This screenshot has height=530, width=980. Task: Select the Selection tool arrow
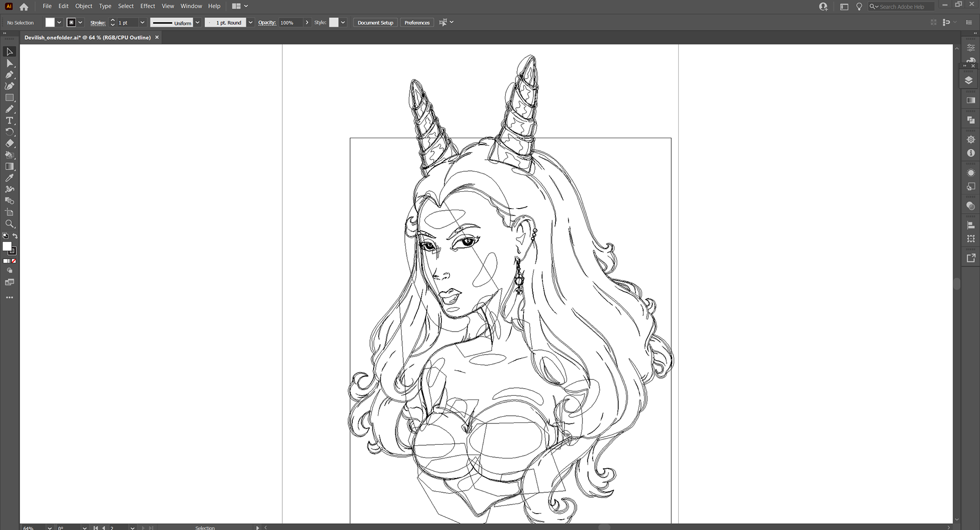click(x=10, y=52)
